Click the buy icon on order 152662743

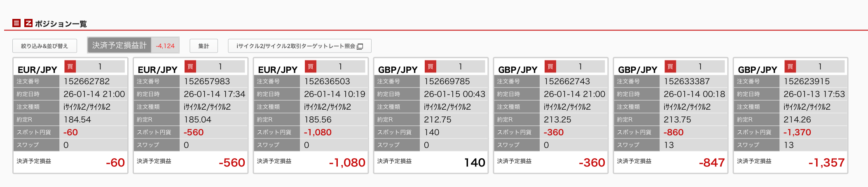550,67
